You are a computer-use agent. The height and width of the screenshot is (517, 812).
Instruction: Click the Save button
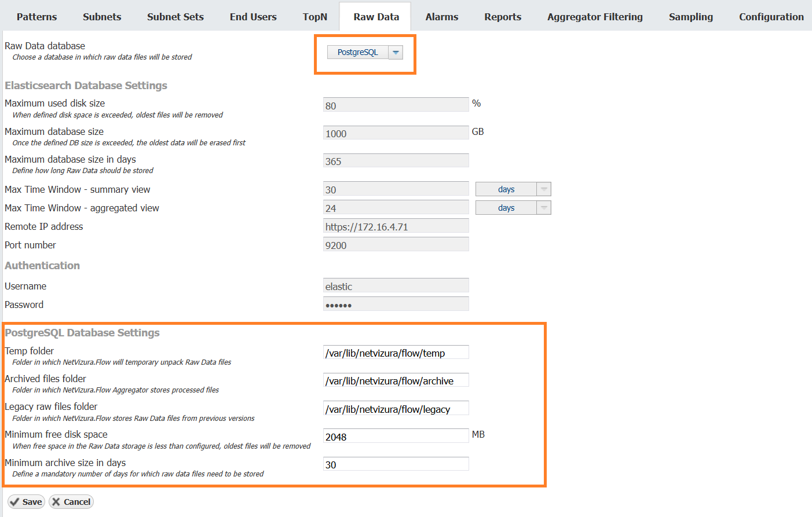[26, 502]
